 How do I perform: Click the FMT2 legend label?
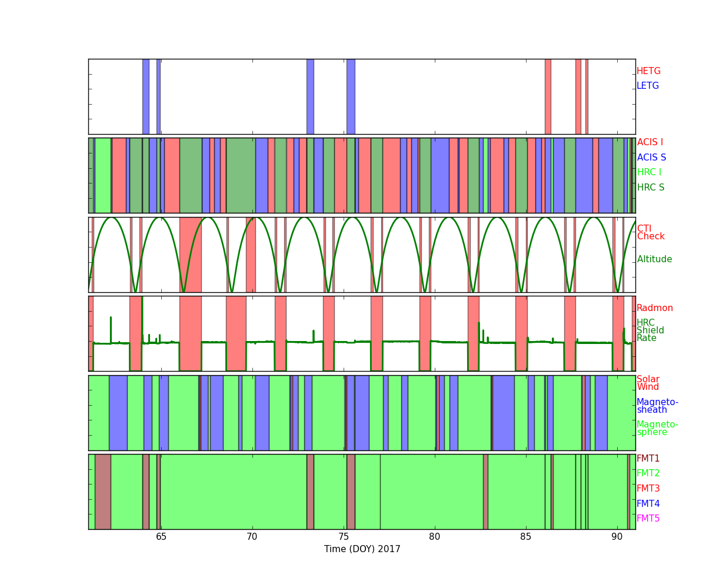(648, 473)
